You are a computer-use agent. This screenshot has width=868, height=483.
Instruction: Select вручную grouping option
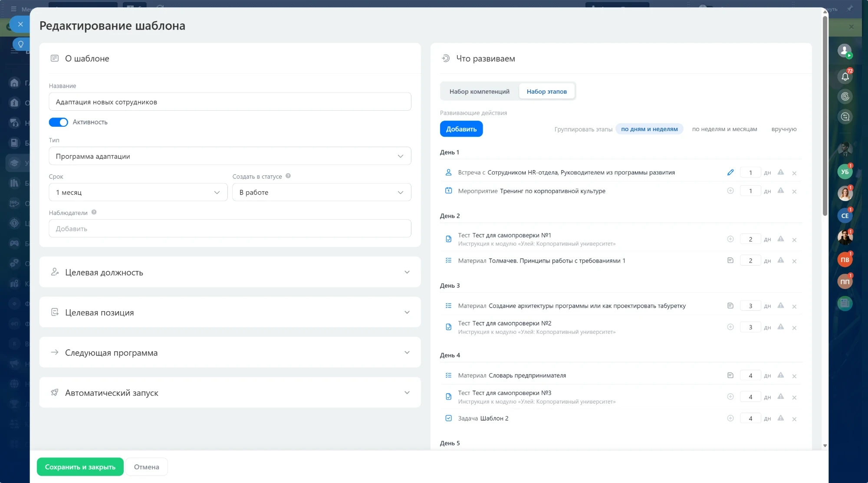pyautogui.click(x=784, y=129)
